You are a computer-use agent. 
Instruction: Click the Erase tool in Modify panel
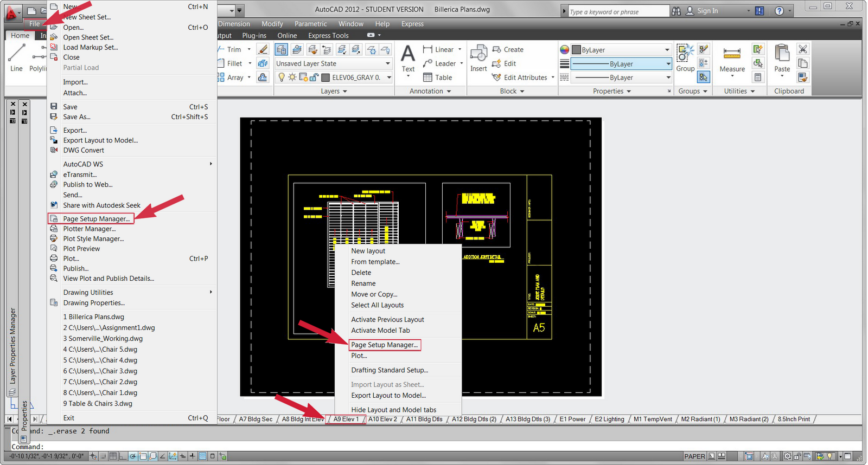tap(263, 49)
